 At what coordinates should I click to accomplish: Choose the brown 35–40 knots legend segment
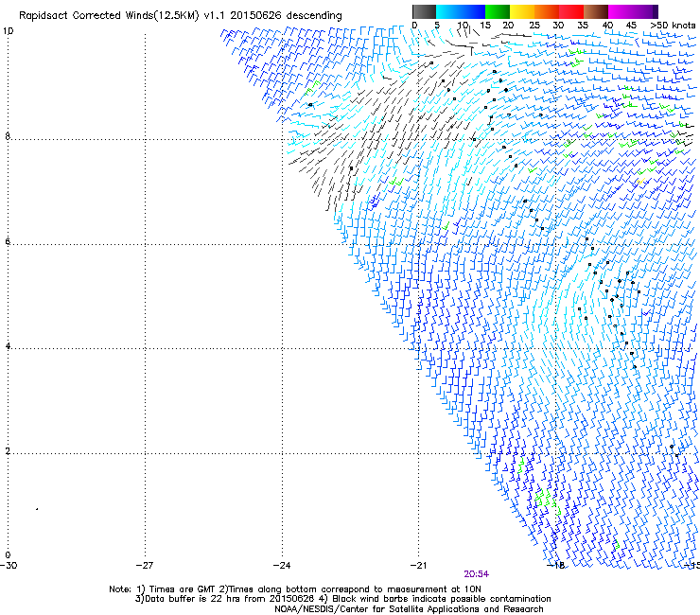(x=596, y=11)
